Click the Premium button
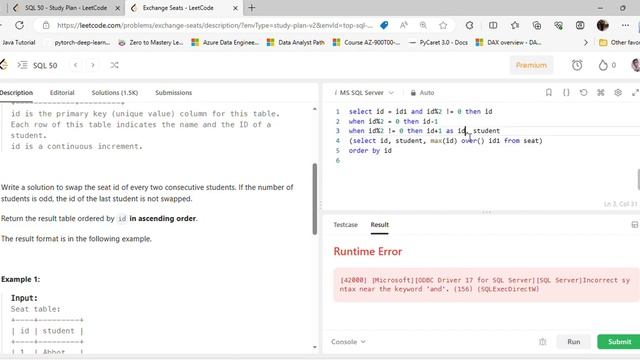 (531, 65)
